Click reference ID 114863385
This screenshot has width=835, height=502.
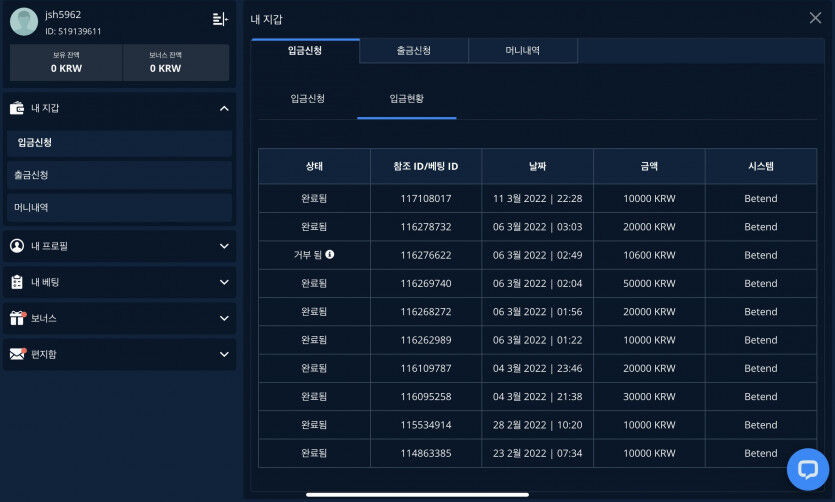pyautogui.click(x=426, y=453)
